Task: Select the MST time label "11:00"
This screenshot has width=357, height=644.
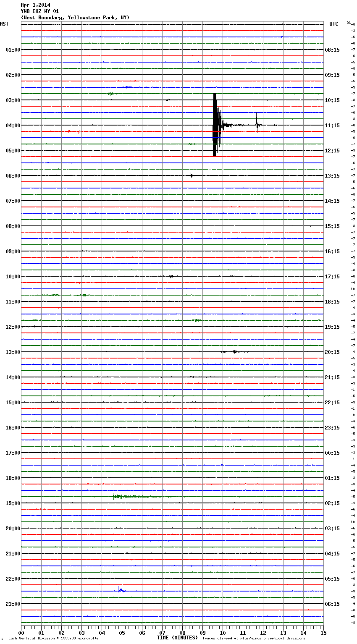Action: (x=13, y=302)
